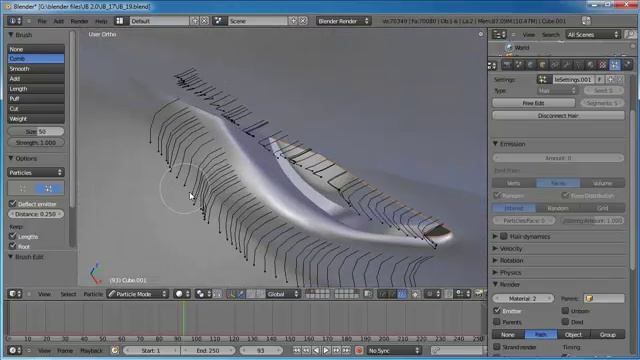The width and height of the screenshot is (640, 360).
Task: Open the Object properties tab icon
Action: click(542, 64)
